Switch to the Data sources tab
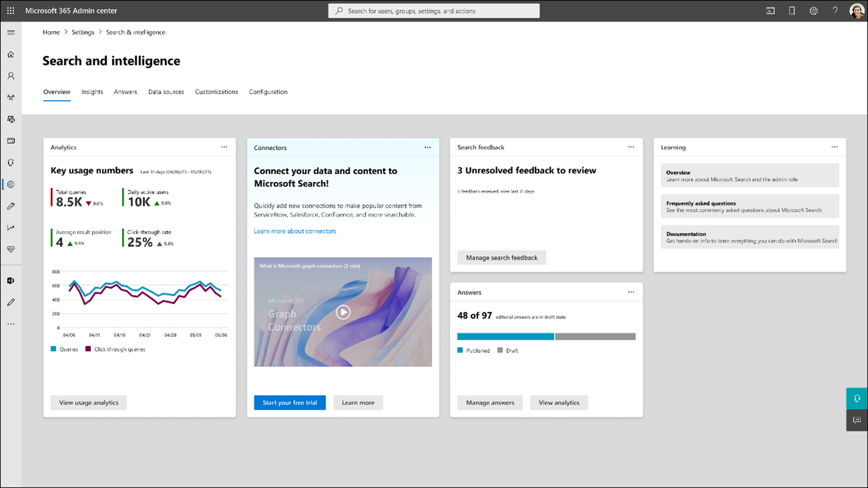This screenshot has width=868, height=488. (166, 92)
